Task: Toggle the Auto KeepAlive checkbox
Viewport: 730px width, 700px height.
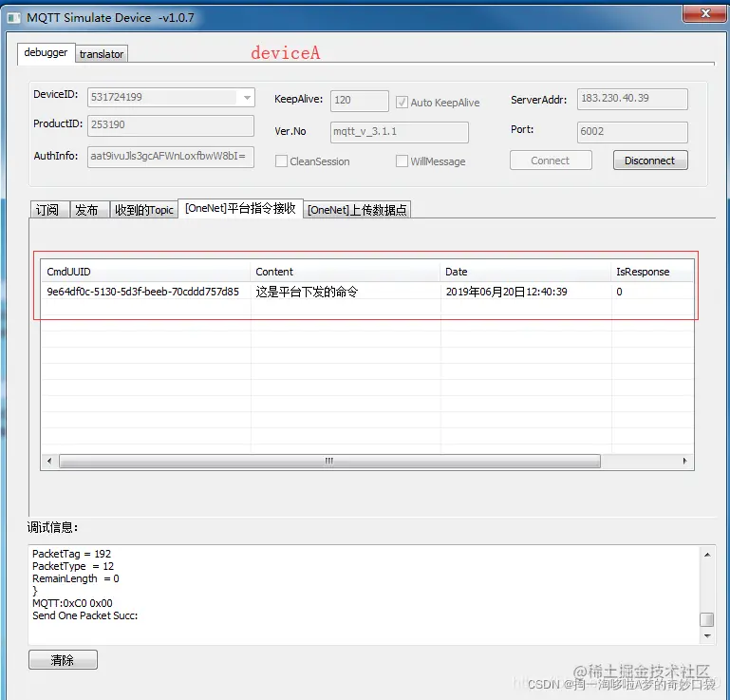Action: [x=402, y=103]
